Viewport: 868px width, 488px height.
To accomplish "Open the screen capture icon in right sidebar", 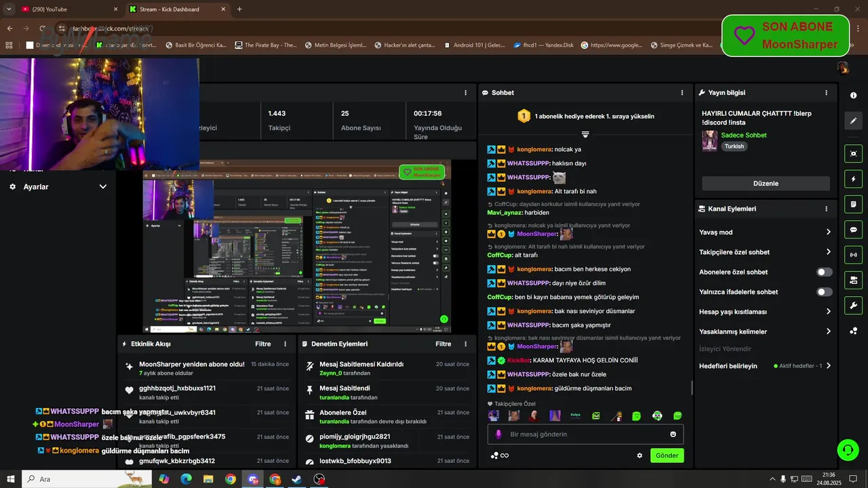I will (x=853, y=153).
